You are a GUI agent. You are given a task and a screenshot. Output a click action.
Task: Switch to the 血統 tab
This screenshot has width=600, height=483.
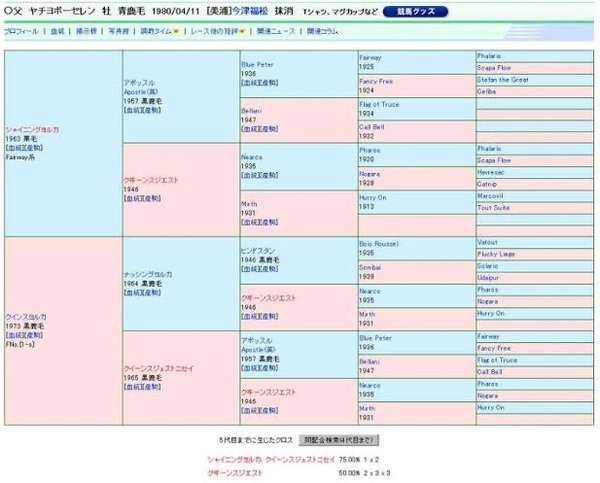(57, 31)
